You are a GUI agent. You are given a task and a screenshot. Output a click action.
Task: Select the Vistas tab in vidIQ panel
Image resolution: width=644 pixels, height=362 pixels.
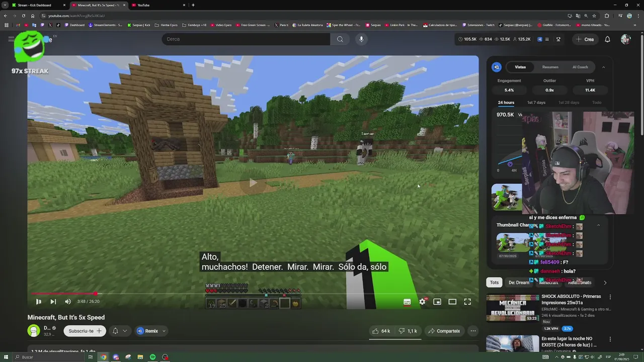coord(520,67)
